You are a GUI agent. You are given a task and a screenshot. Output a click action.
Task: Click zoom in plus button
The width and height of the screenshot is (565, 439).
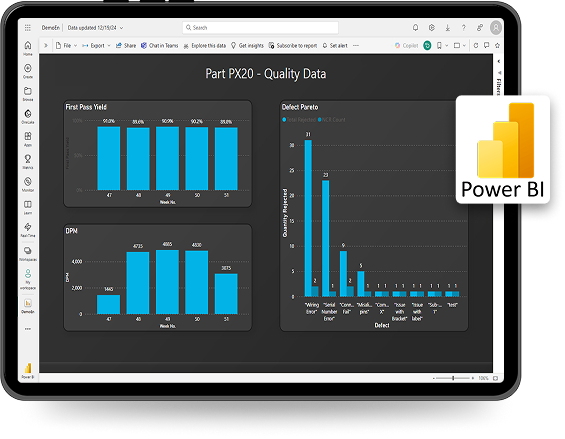[472, 378]
